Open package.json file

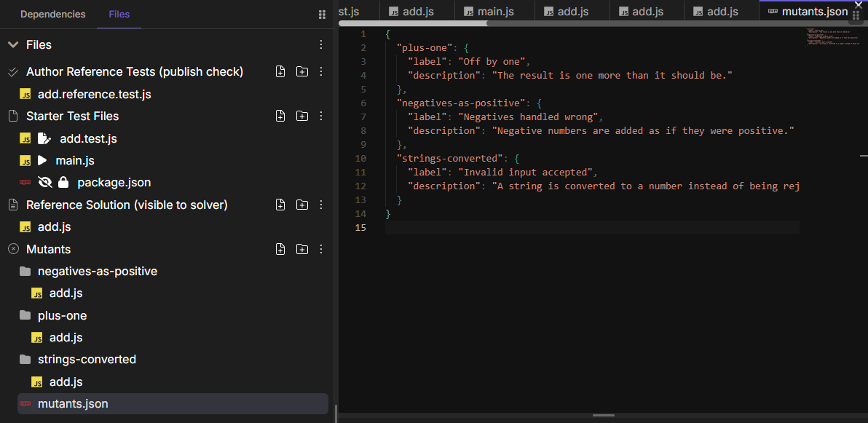point(114,182)
